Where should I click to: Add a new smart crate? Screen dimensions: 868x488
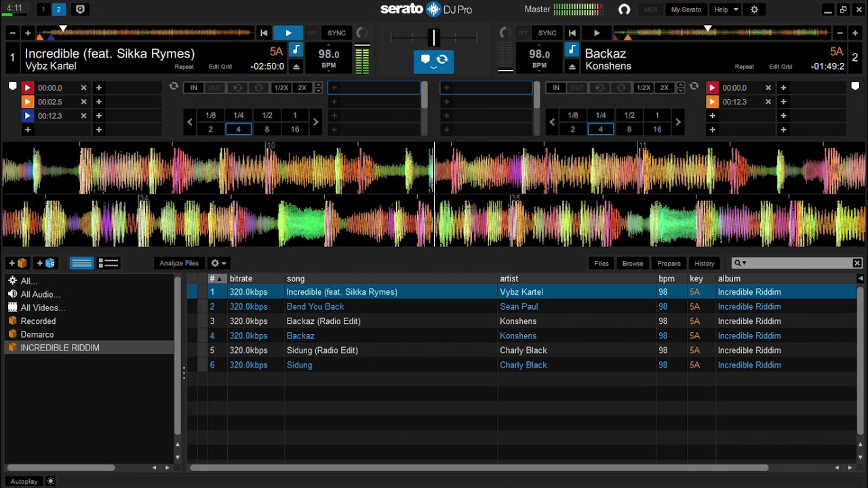46,263
